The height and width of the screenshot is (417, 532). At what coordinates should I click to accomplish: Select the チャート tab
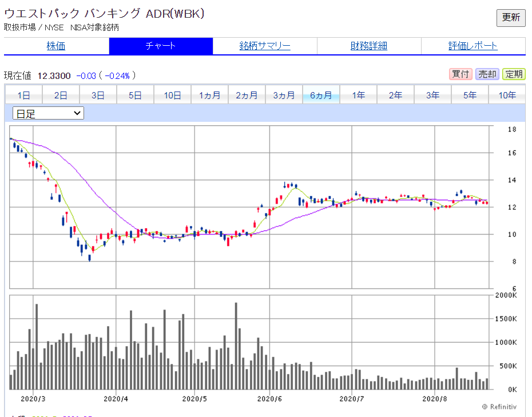[x=161, y=46]
